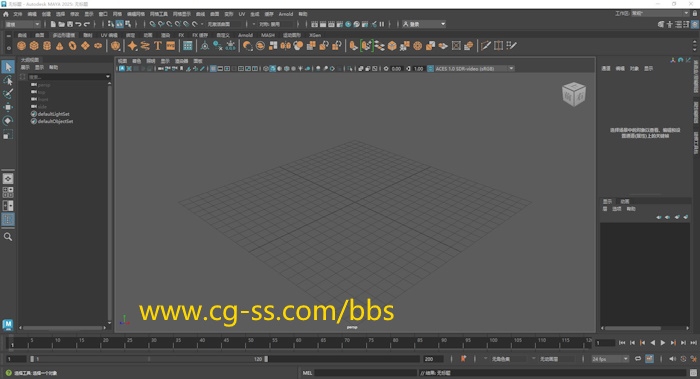Open the Outliner search options arrow
This screenshot has height=379, width=700.
(x=108, y=77)
